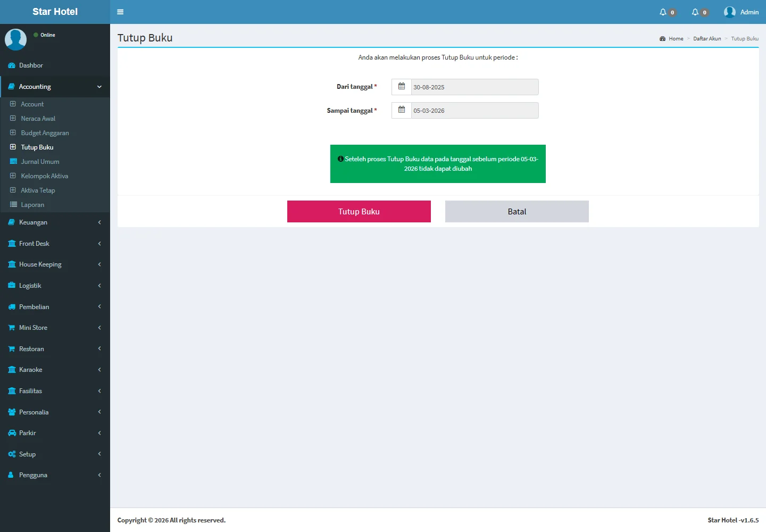Click the Dashbor icon in sidebar
The width and height of the screenshot is (766, 532).
pos(12,65)
